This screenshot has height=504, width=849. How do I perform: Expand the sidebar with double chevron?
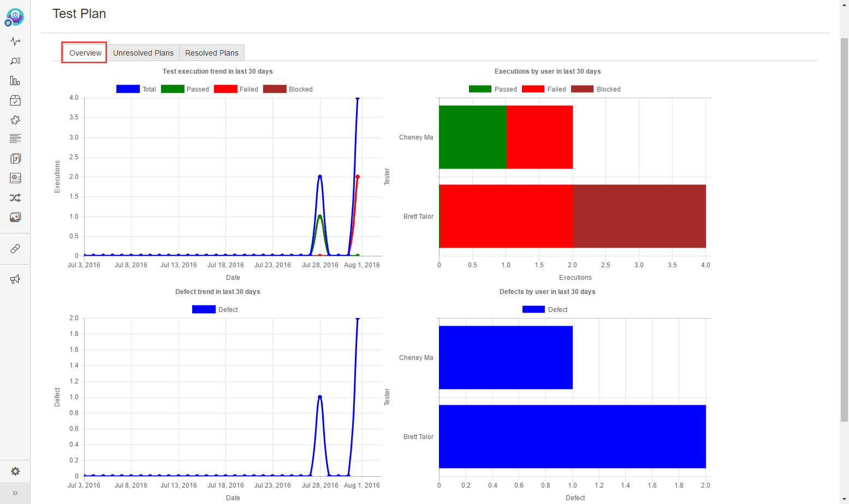pos(15,493)
